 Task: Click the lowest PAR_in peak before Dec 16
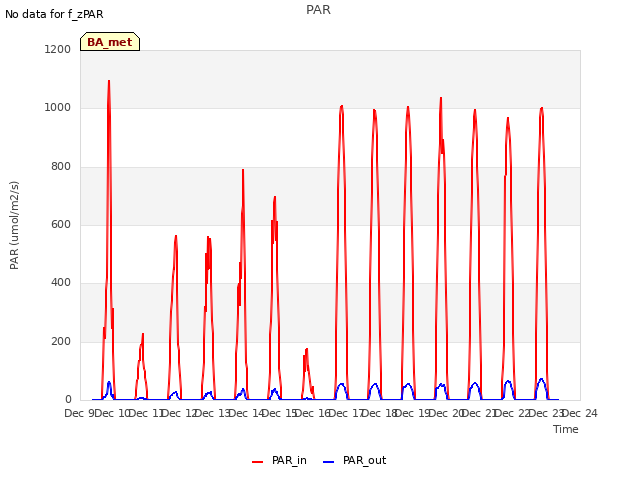pyautogui.click(x=307, y=349)
